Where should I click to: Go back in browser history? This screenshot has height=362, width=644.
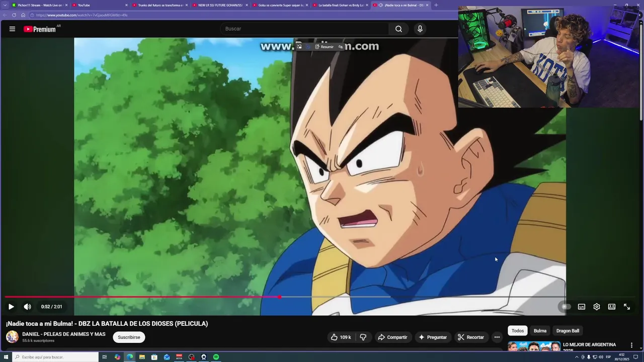point(5,15)
